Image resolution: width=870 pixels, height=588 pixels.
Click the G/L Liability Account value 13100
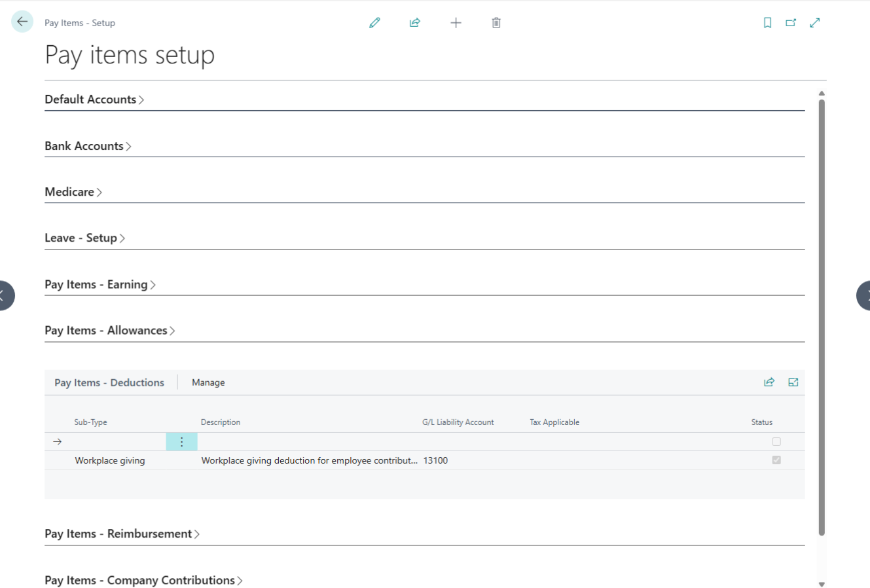[436, 460]
